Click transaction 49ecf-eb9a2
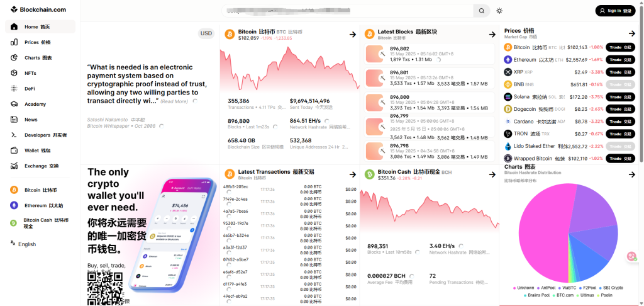644x306 pixels. 235,296
